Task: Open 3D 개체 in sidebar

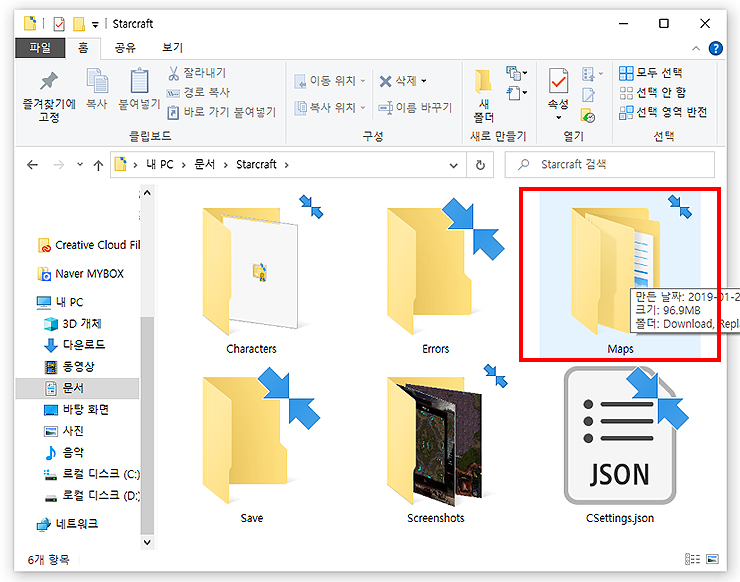Action: (72, 324)
